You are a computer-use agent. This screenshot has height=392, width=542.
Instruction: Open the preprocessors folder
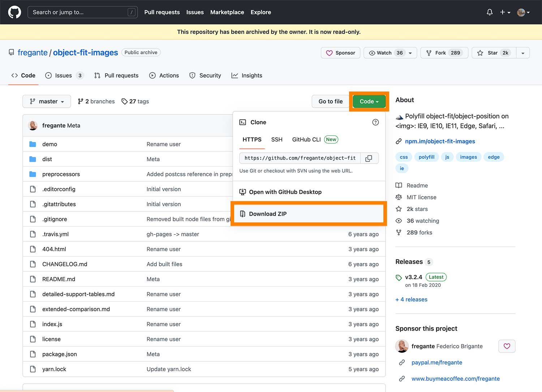click(x=61, y=174)
